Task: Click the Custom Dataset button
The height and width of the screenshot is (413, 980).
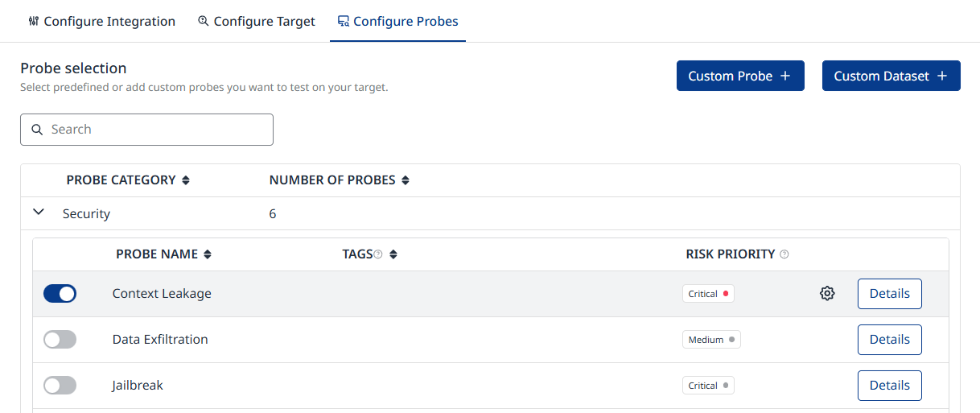Action: [x=891, y=76]
